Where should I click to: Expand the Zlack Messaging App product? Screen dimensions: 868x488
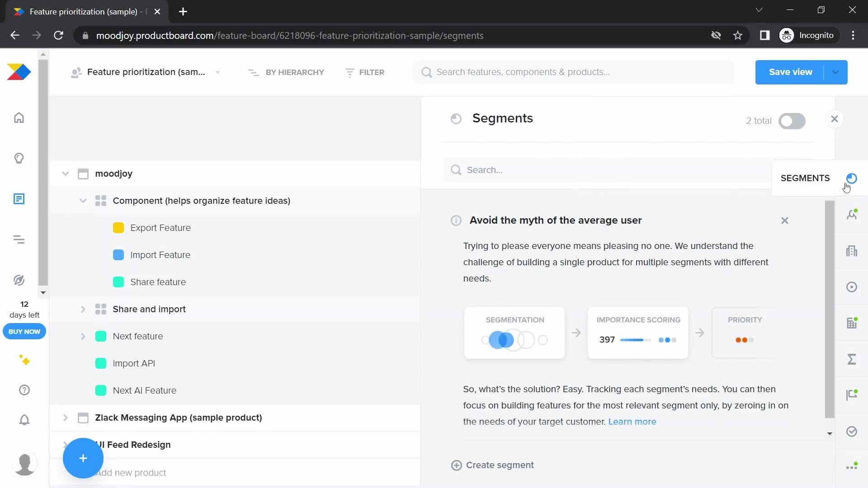pos(66,418)
